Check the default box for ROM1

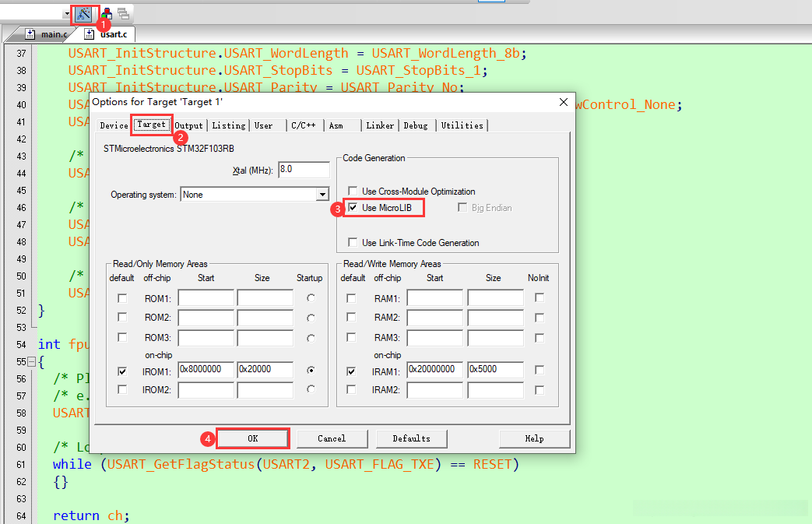[x=122, y=298]
